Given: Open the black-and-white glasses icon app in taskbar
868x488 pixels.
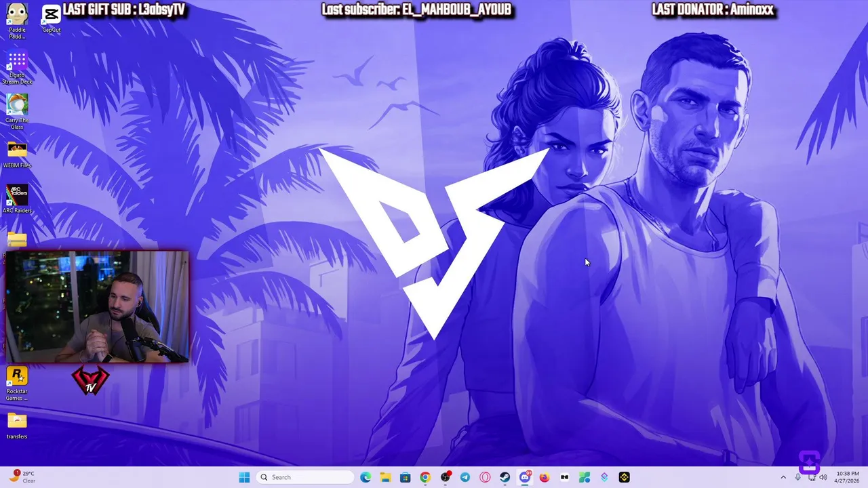Looking at the screenshot, I should point(564,477).
